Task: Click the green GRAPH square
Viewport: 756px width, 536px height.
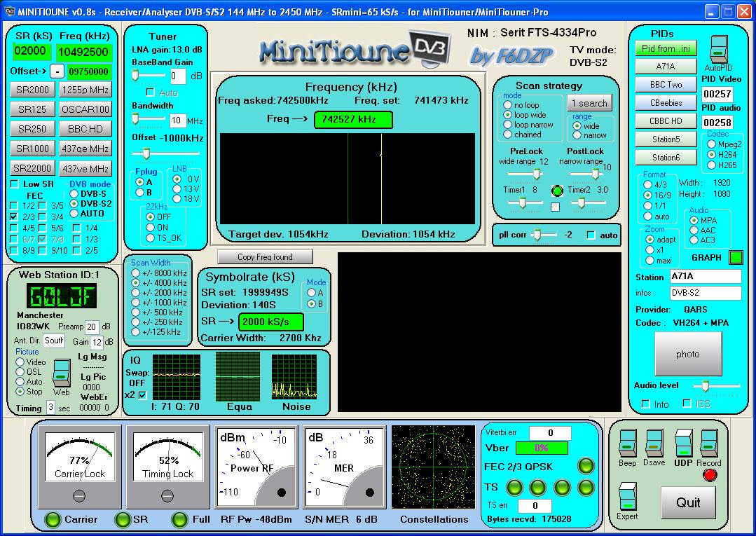Action: [736, 257]
